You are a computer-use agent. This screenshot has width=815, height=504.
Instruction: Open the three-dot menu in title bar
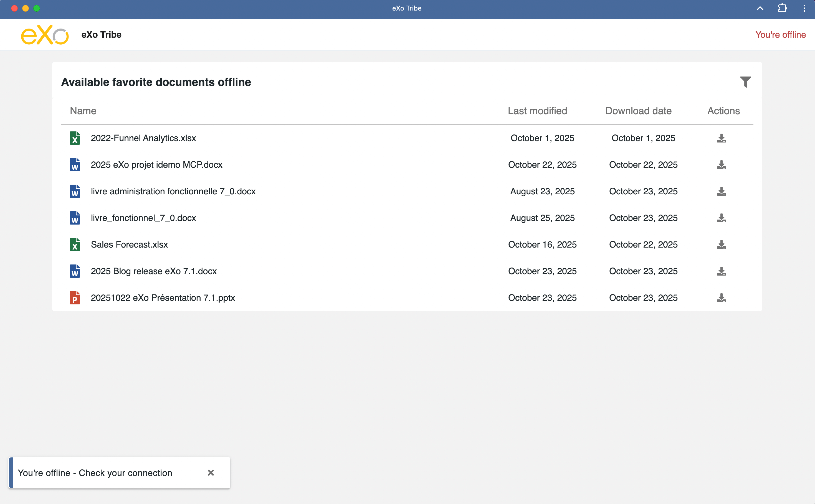(804, 8)
